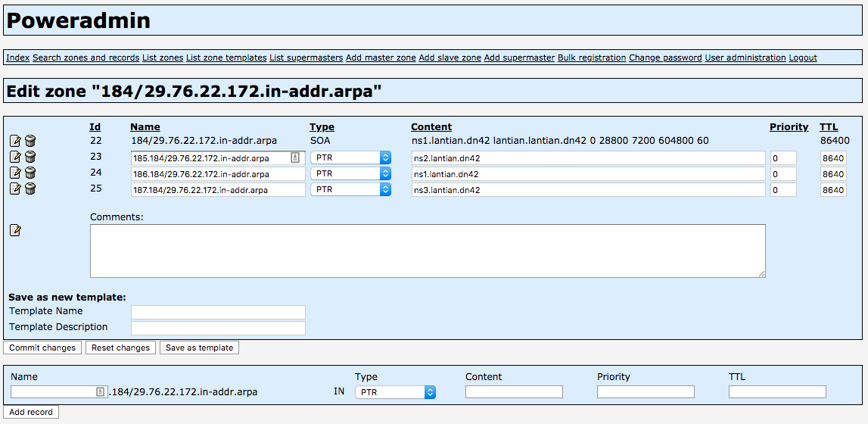Image resolution: width=868 pixels, height=424 pixels.
Task: Go to Add master zone page
Action: (381, 58)
